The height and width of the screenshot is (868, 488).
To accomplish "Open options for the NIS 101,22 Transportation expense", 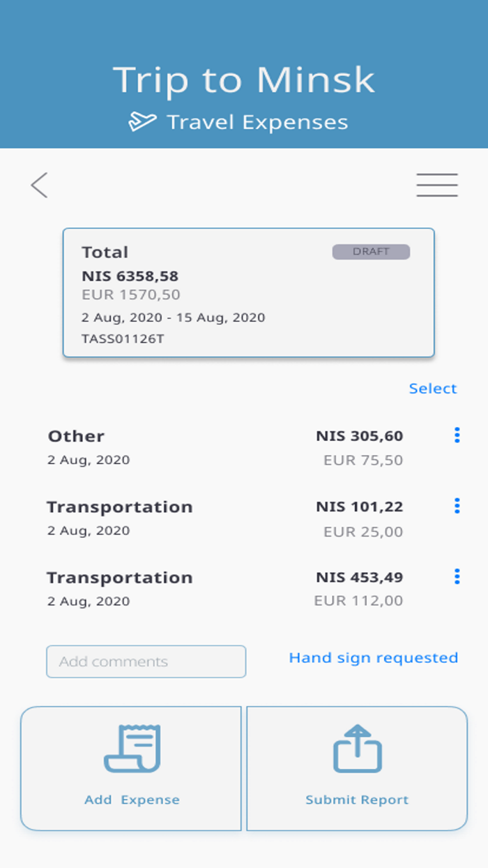I will coord(457,507).
